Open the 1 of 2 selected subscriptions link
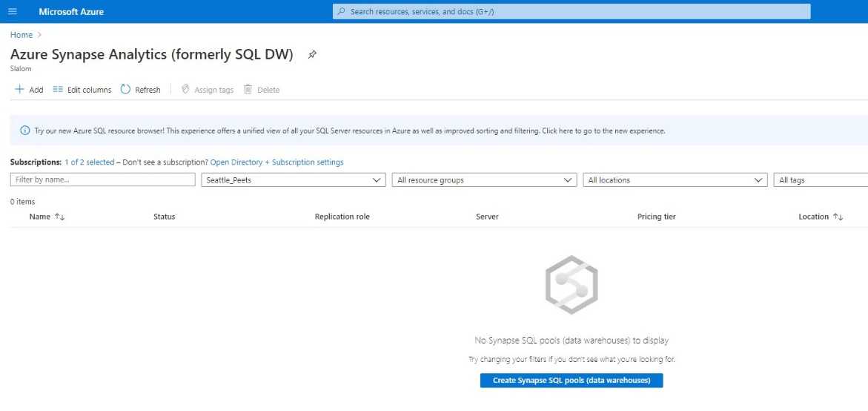 (x=89, y=162)
